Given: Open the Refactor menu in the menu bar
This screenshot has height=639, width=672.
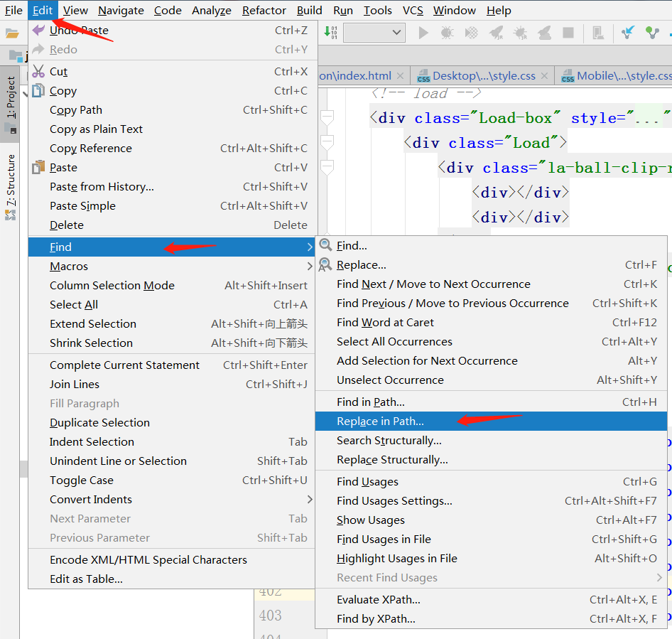Looking at the screenshot, I should tap(264, 10).
